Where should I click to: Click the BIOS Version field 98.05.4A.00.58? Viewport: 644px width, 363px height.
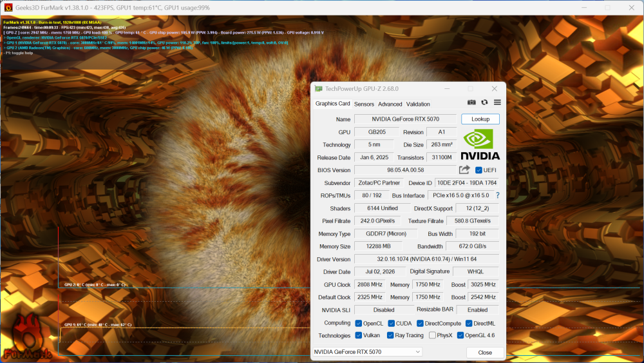405,170
